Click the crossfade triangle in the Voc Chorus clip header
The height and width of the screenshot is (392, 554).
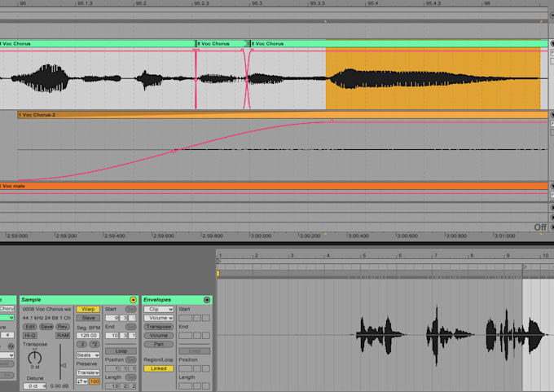[247, 43]
